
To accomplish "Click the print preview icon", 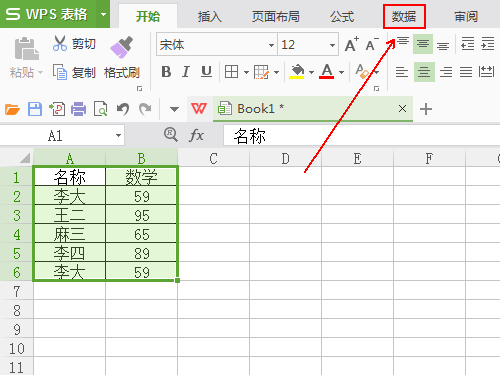I will pos(100,109).
